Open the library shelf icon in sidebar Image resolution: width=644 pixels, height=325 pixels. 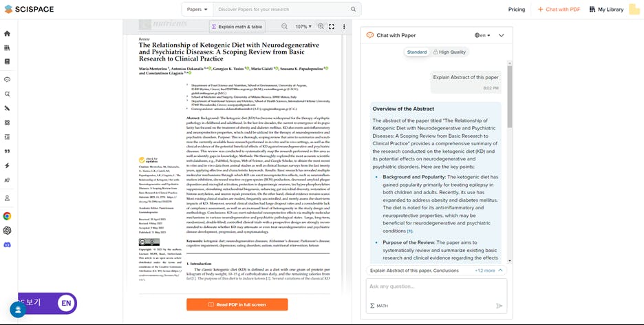(x=7, y=48)
